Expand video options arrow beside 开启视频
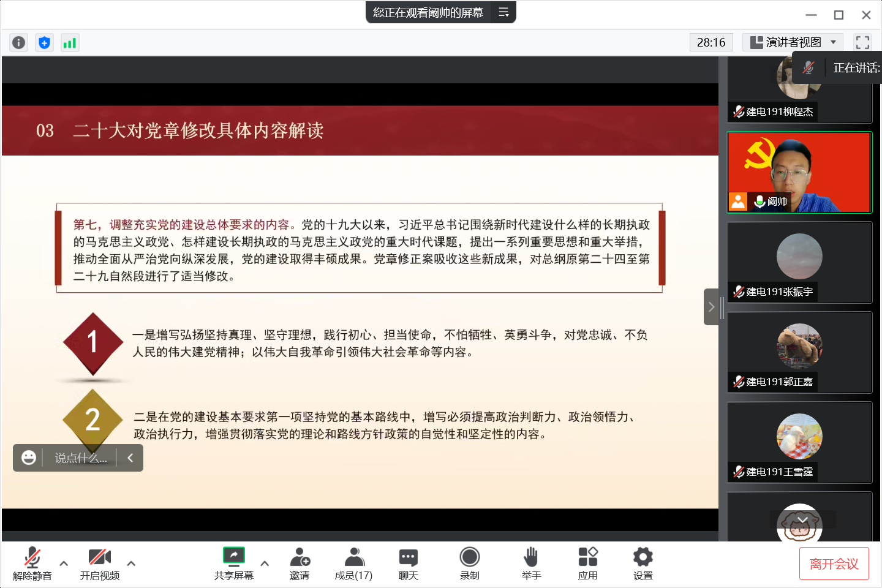 click(131, 563)
